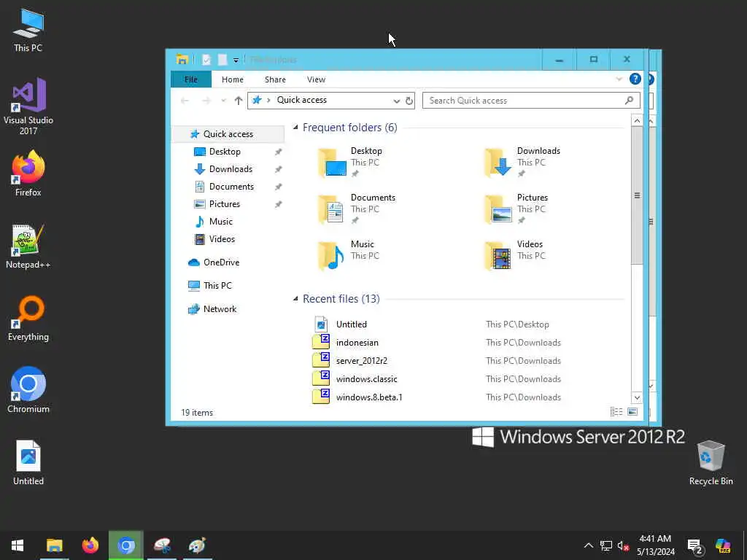Switch to the Share ribbon tab

[275, 79]
